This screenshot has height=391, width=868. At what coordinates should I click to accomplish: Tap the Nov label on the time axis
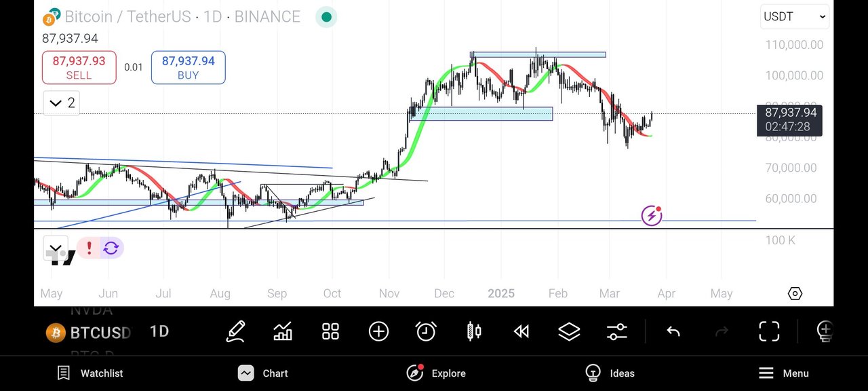(389, 293)
